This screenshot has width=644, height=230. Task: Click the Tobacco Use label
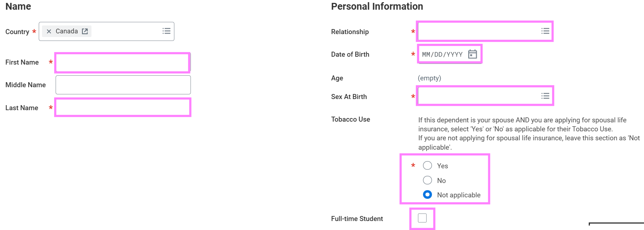350,119
